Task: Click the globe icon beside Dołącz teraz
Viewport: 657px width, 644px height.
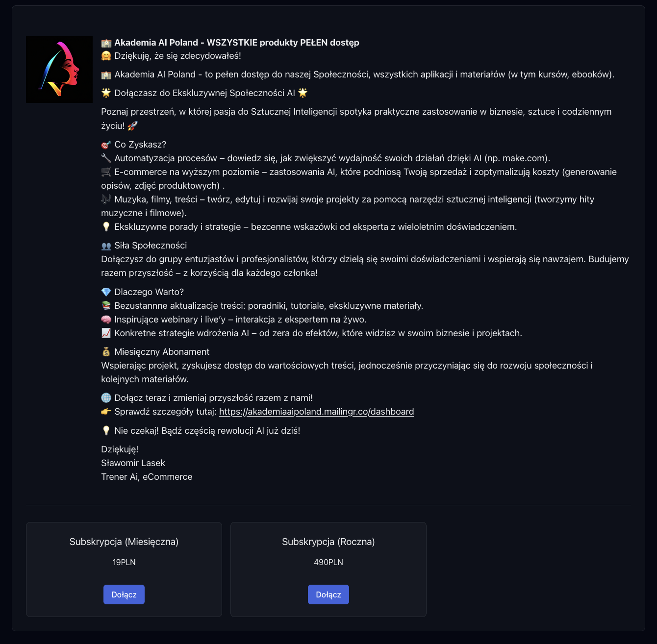Action: pyautogui.click(x=106, y=398)
